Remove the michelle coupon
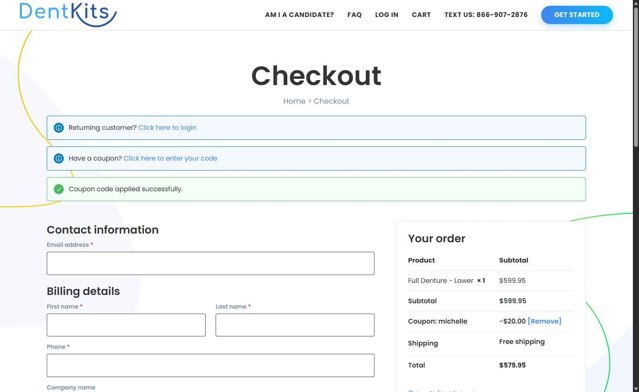The width and height of the screenshot is (639, 392). 544,321
